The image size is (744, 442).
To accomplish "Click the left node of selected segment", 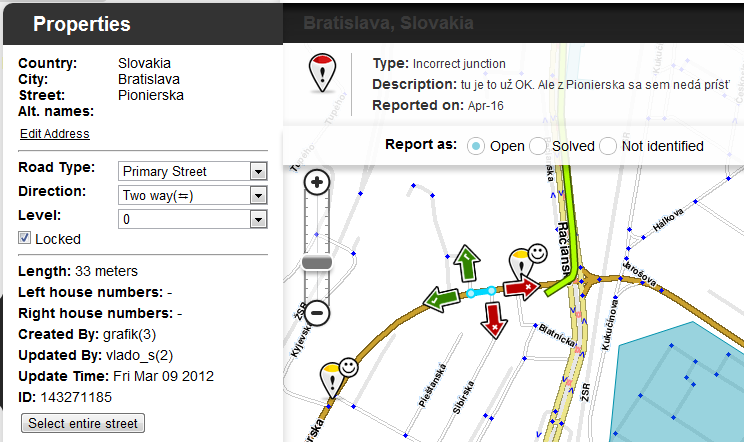I will pyautogui.click(x=471, y=294).
